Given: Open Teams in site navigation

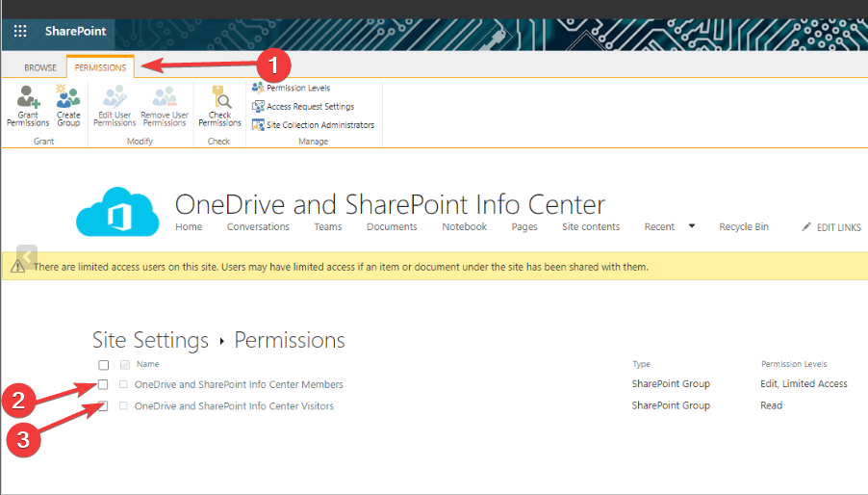Looking at the screenshot, I should 328,226.
